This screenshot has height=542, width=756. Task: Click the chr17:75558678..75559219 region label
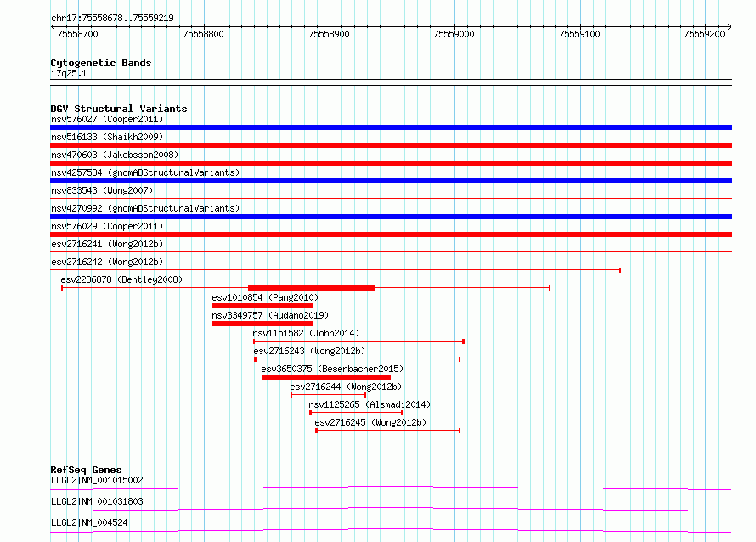(112, 18)
